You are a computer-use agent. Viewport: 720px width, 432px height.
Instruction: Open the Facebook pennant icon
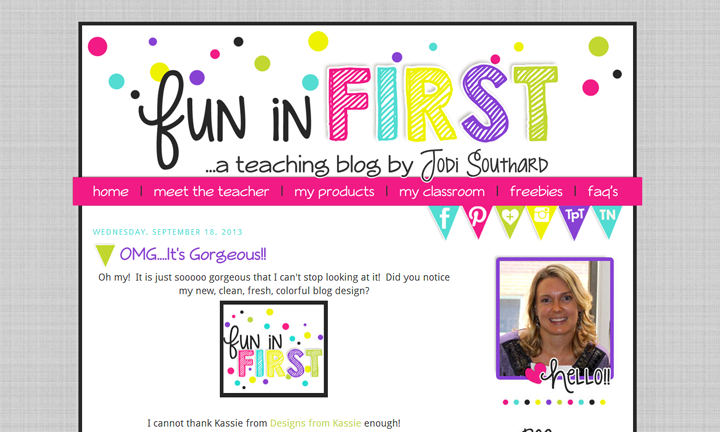click(444, 220)
